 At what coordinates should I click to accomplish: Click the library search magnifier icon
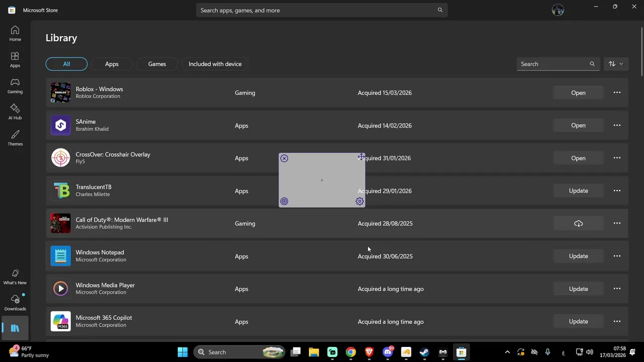coord(592,64)
